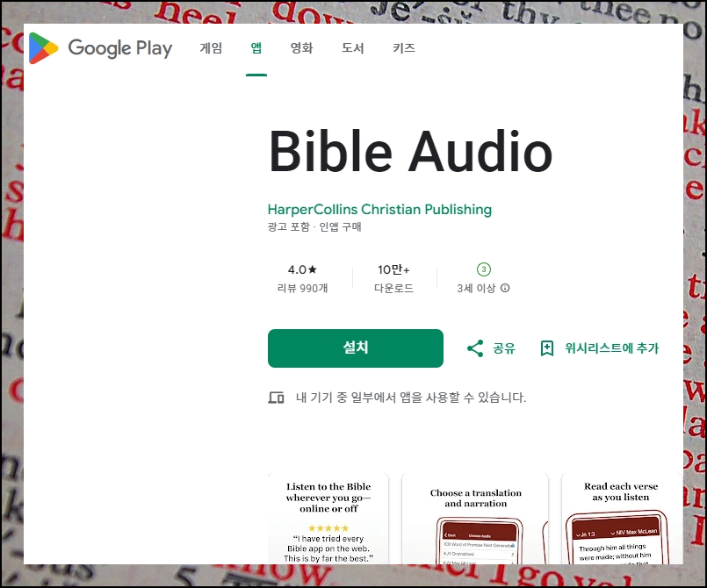The width and height of the screenshot is (707, 588).
Task: Switch to the 도서 (Books) tab
Action: (352, 47)
